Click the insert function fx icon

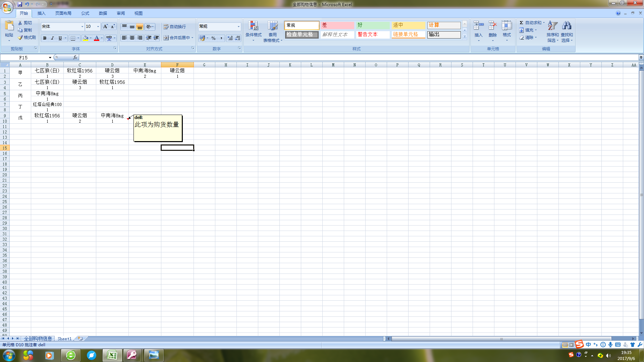[x=75, y=57]
